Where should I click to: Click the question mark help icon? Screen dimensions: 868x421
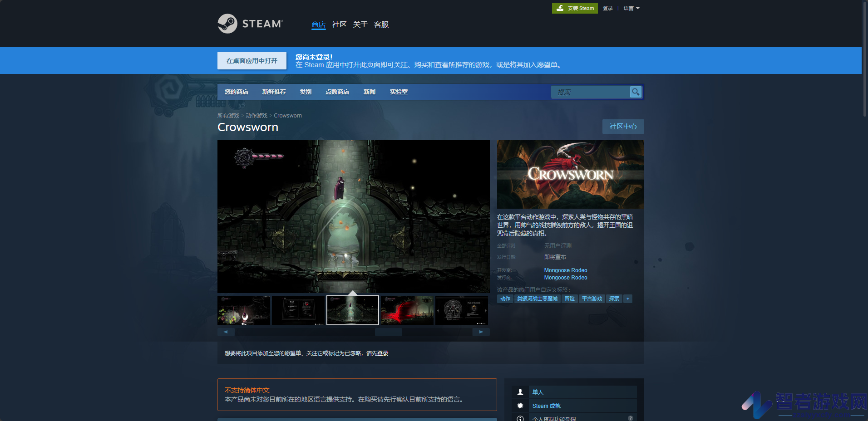point(631,418)
